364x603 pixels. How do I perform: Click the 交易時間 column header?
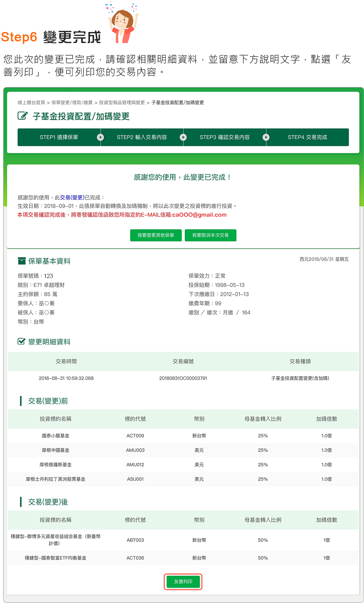pos(66,361)
